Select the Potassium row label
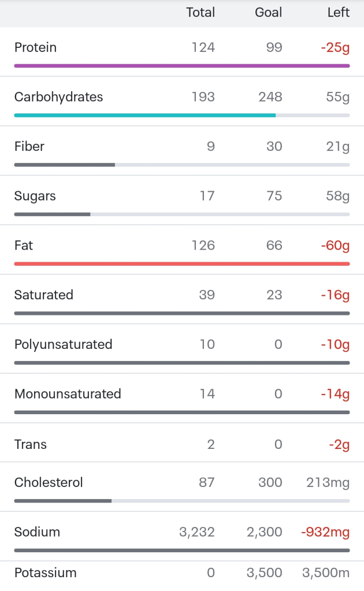 click(45, 573)
